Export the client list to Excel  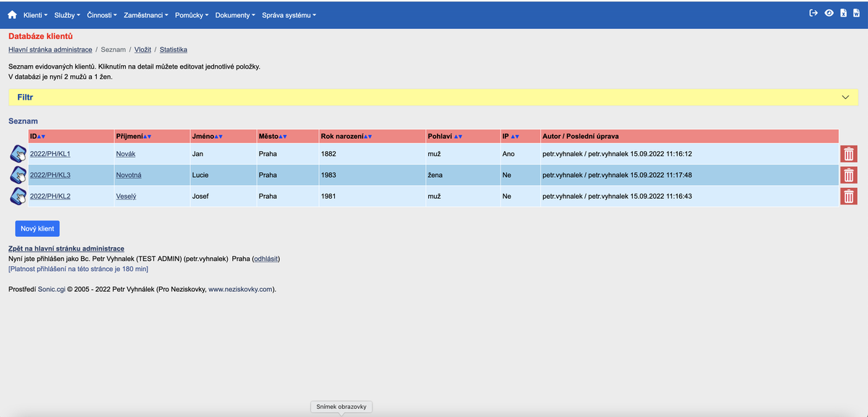[843, 13]
